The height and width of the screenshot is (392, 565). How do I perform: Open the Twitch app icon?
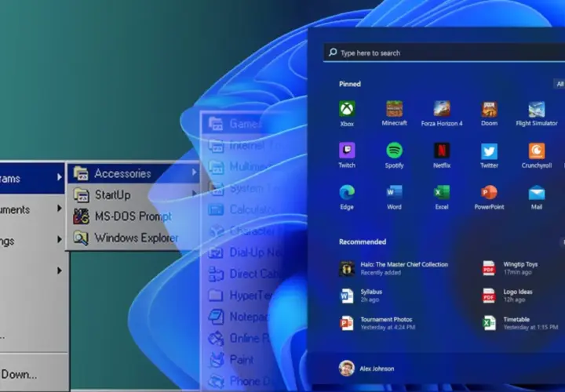point(347,151)
